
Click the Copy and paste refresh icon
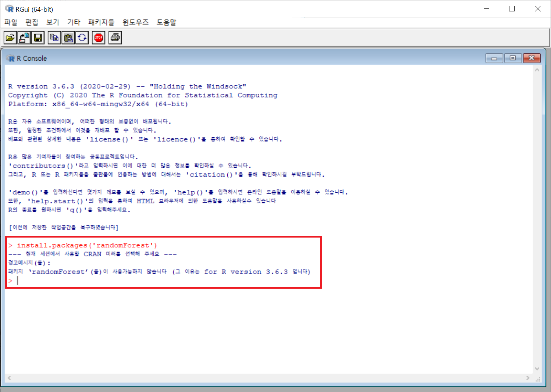(x=82, y=38)
